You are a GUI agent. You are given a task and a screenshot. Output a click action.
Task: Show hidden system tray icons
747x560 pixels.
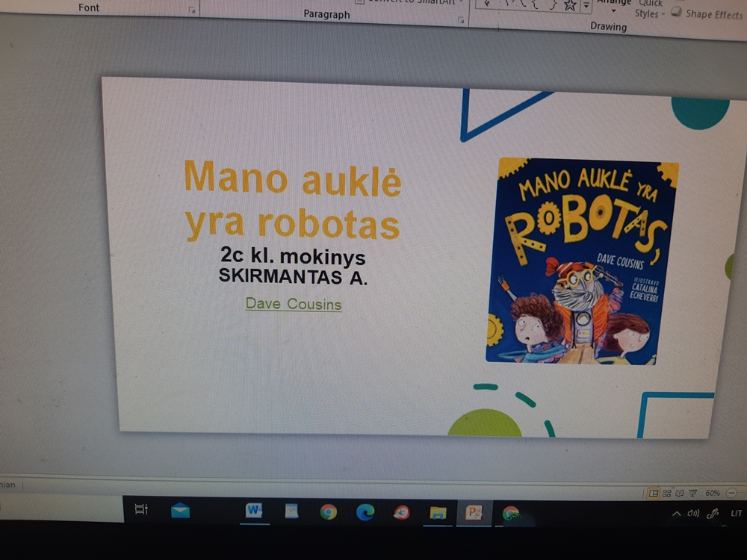coord(676,514)
